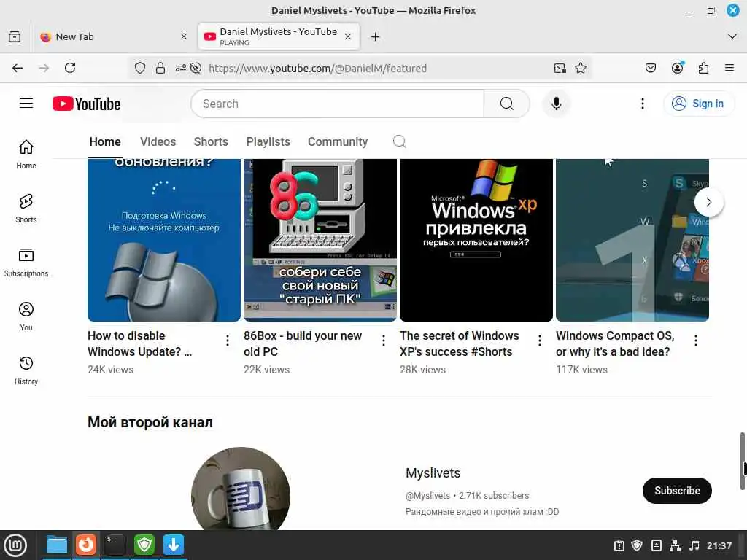The height and width of the screenshot is (560, 747).
Task: Open options for Windows XP's success video
Action: [x=539, y=340]
